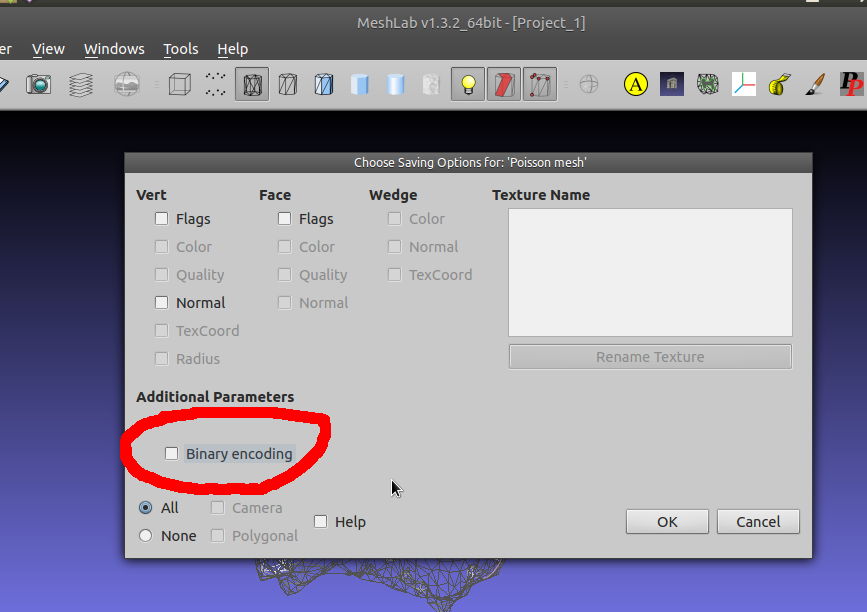Open the Help menu in menu bar
The image size is (867, 612).
[x=232, y=49]
